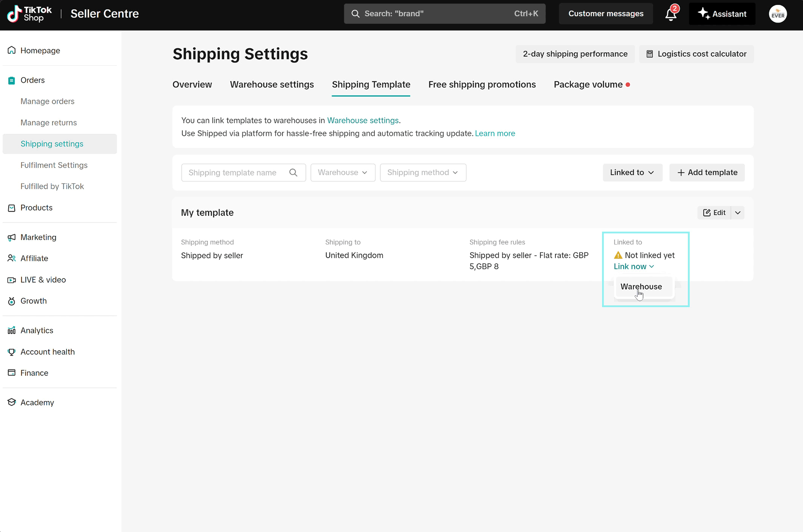
Task: Open the LIVE & video icon
Action: [x=11, y=280]
